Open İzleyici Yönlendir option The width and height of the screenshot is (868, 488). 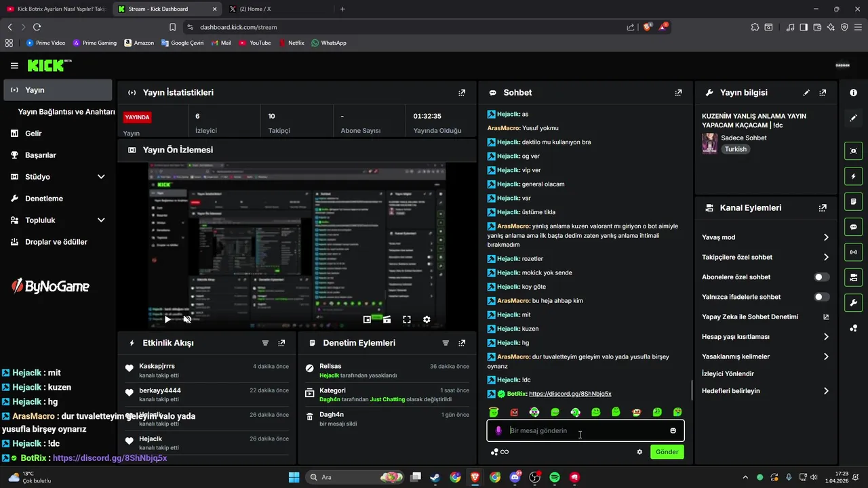[x=728, y=373]
